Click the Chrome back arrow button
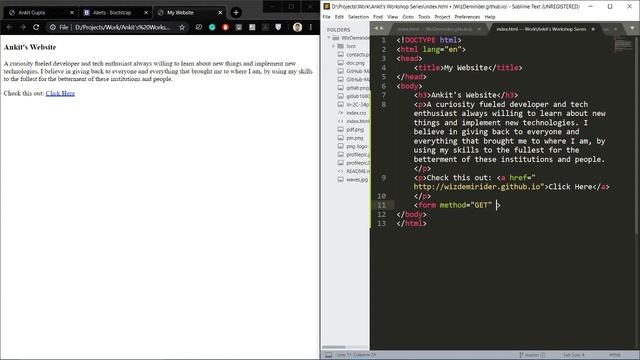Image resolution: width=640 pixels, height=360 pixels. 9,27
